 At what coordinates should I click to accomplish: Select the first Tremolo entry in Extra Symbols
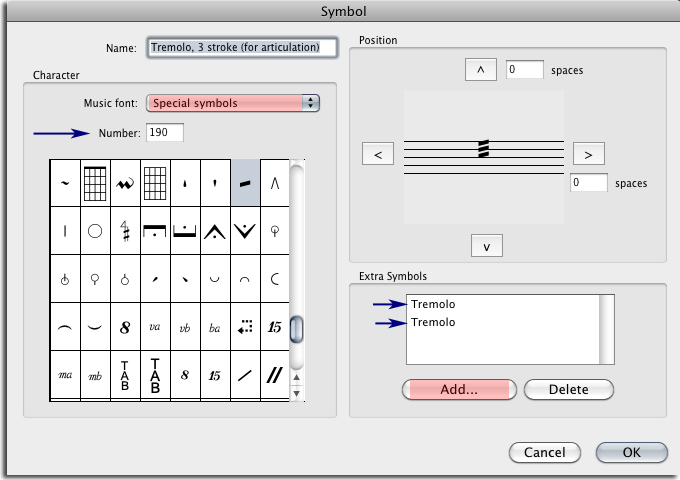(x=433, y=304)
